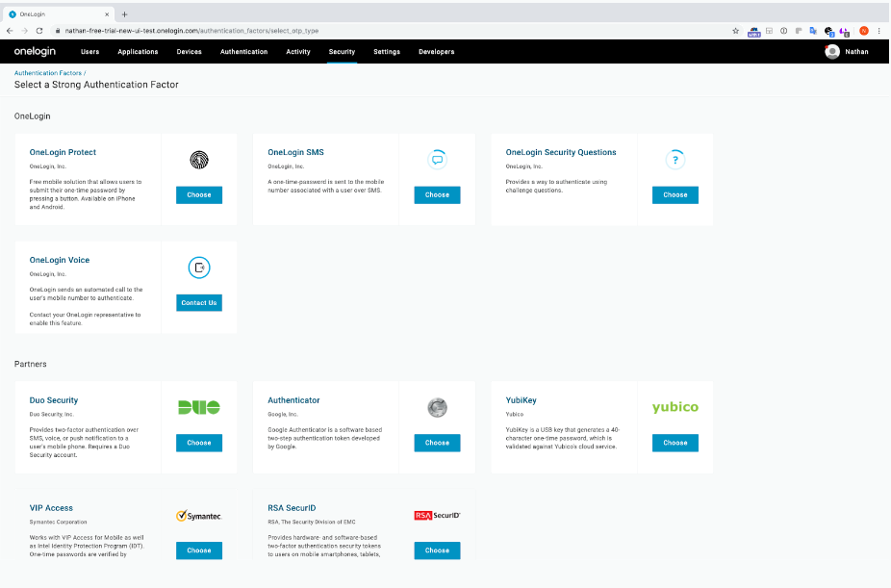Click the 'Select a Strong Authentication Factor' heading
Image resolution: width=891 pixels, height=588 pixels.
tap(96, 85)
